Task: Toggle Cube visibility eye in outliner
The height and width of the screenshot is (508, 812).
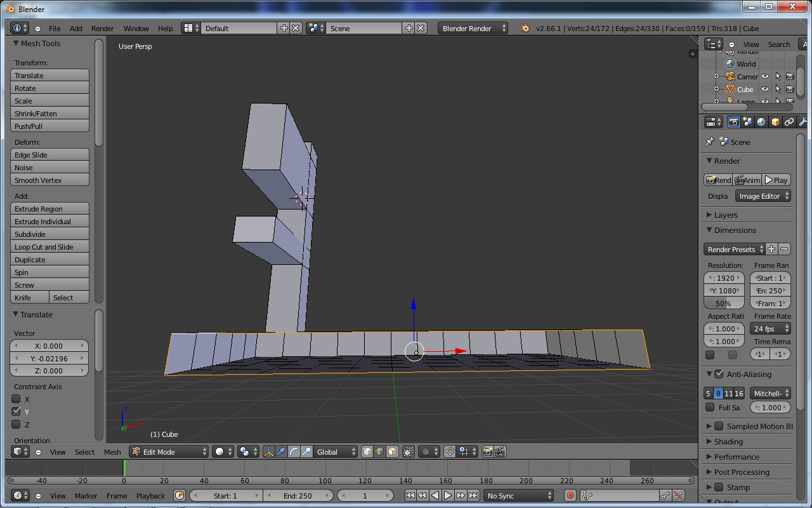Action: [x=764, y=89]
